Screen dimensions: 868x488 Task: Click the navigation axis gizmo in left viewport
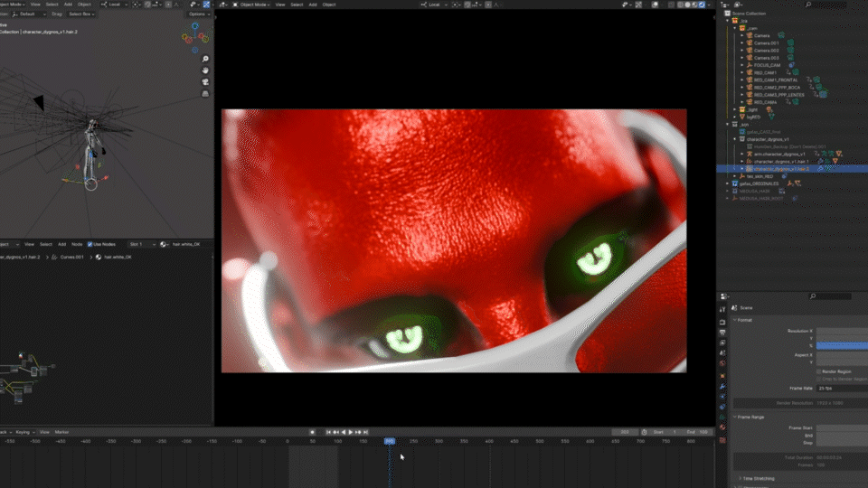click(195, 37)
